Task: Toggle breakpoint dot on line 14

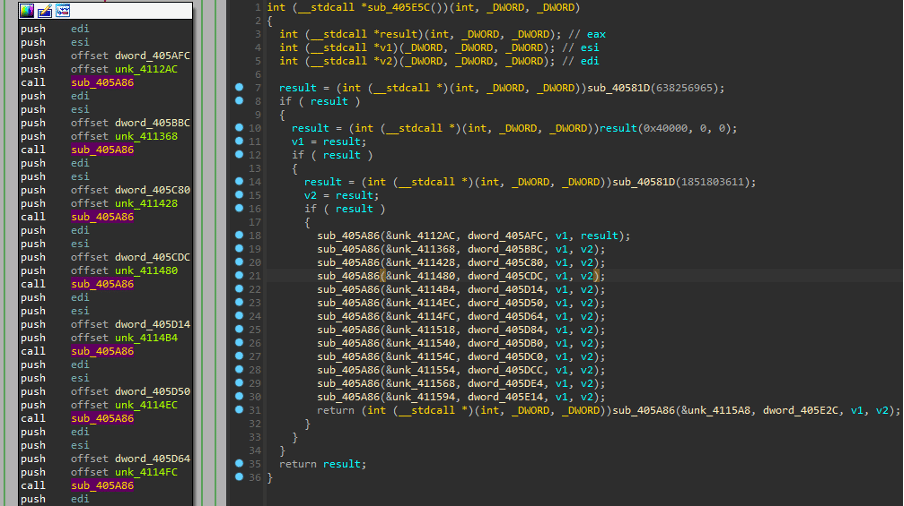Action: tap(239, 182)
